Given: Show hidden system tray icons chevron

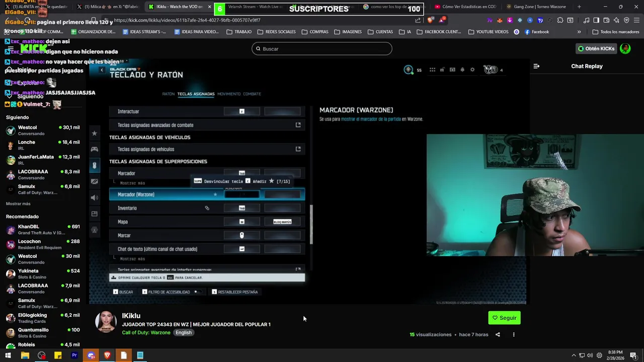Looking at the screenshot, I should coord(574,355).
